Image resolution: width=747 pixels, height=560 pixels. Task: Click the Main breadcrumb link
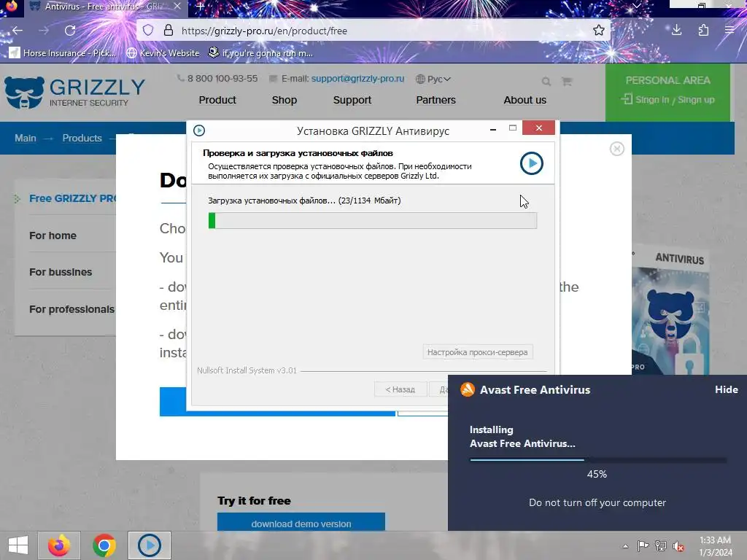[26, 138]
